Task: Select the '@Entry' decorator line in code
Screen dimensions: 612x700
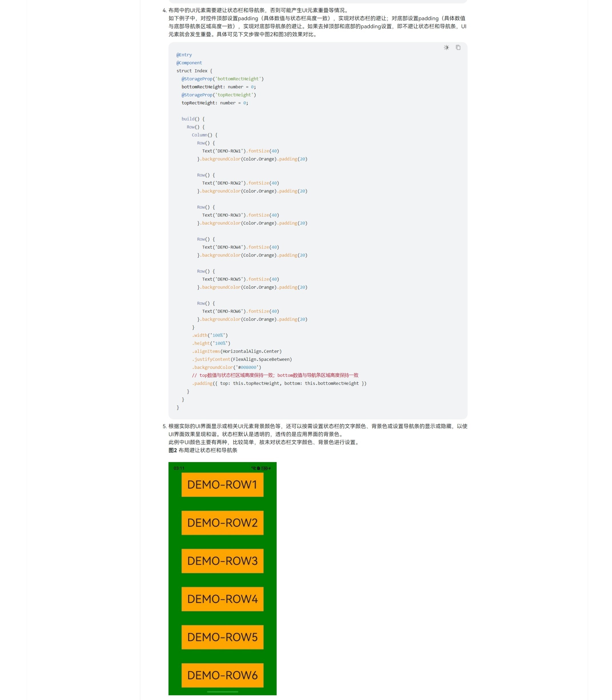Action: (x=184, y=55)
